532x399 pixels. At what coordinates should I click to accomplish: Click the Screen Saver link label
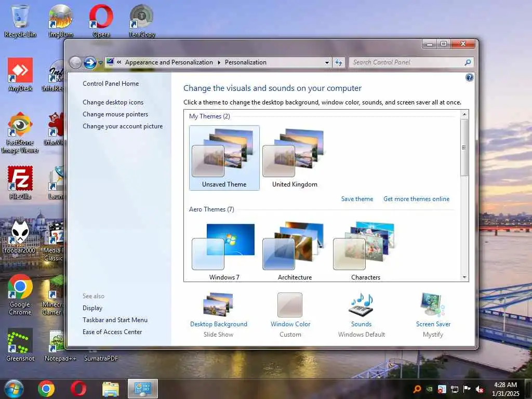coord(433,324)
